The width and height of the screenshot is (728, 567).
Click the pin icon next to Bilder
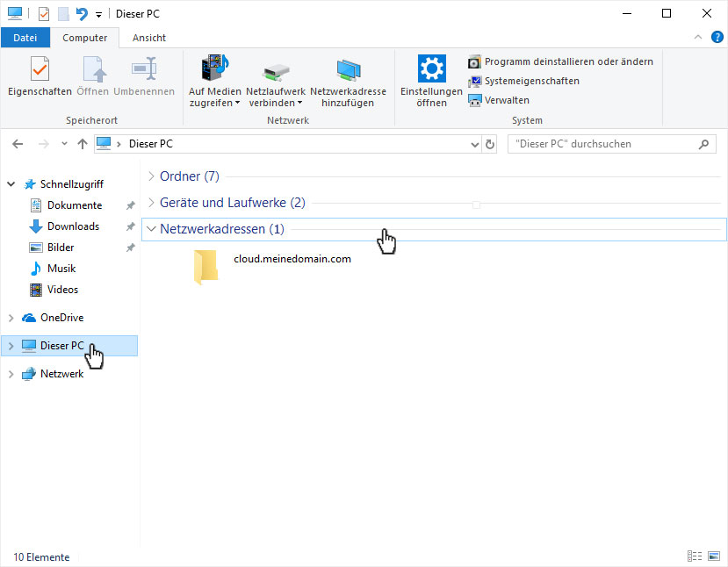[131, 248]
